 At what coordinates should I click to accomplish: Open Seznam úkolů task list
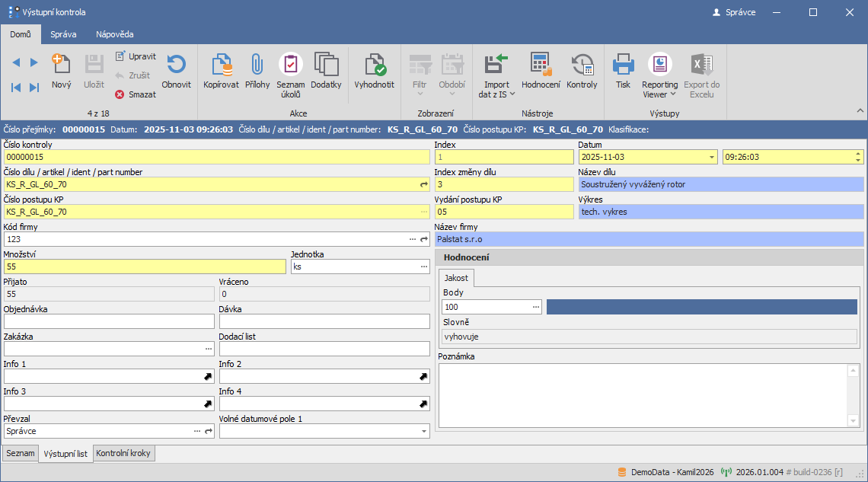point(291,76)
